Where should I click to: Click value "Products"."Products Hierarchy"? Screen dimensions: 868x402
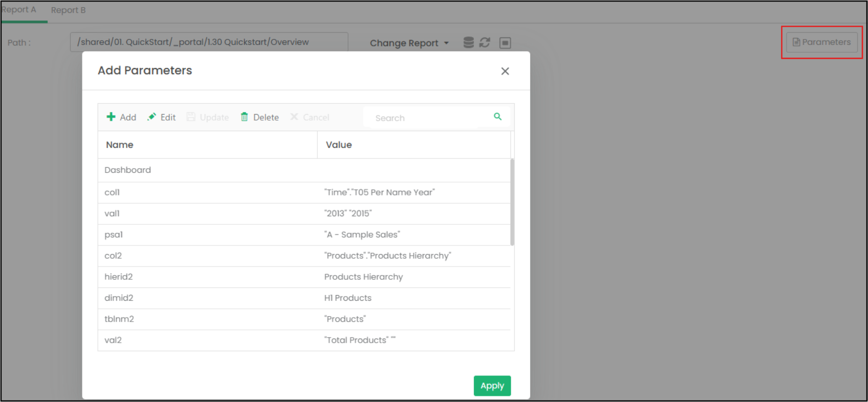(x=387, y=256)
